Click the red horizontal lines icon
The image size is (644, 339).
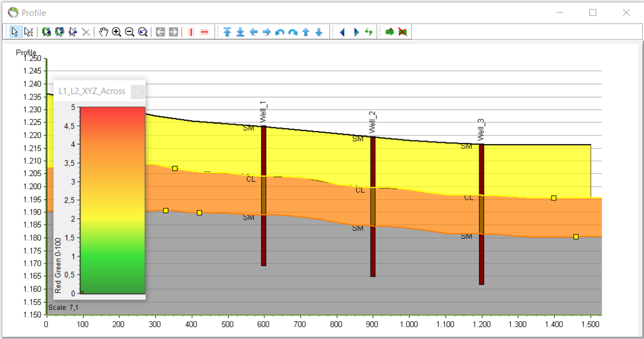click(205, 32)
